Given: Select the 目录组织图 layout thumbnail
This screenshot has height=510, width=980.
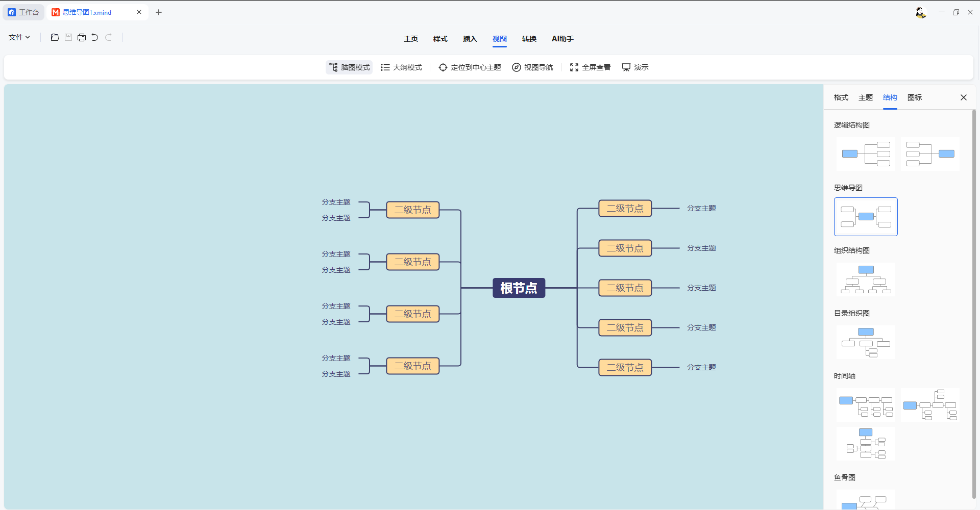Looking at the screenshot, I should [x=866, y=342].
